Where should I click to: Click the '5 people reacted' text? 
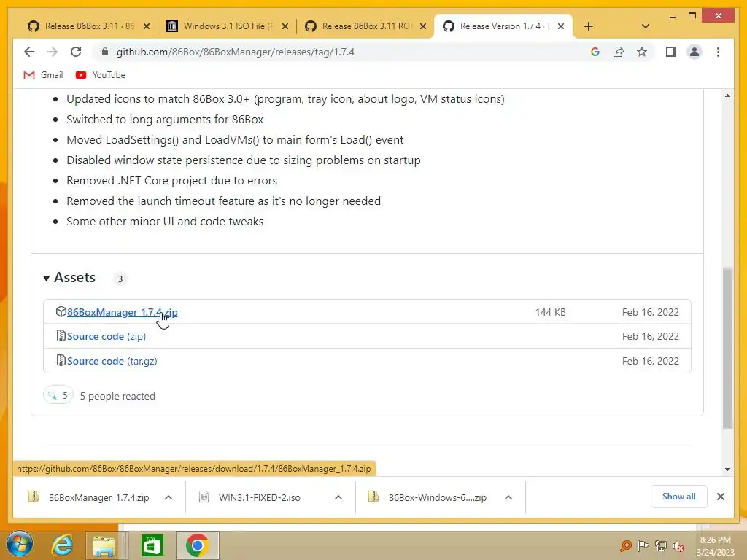click(x=117, y=396)
